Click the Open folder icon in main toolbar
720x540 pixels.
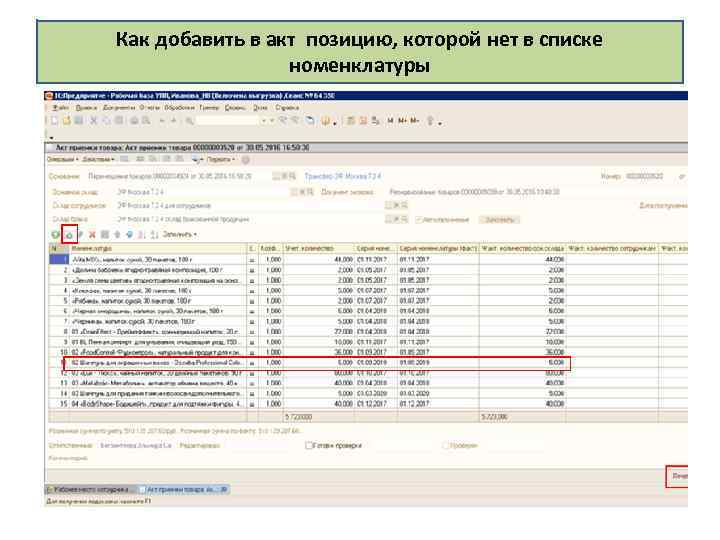point(67,121)
